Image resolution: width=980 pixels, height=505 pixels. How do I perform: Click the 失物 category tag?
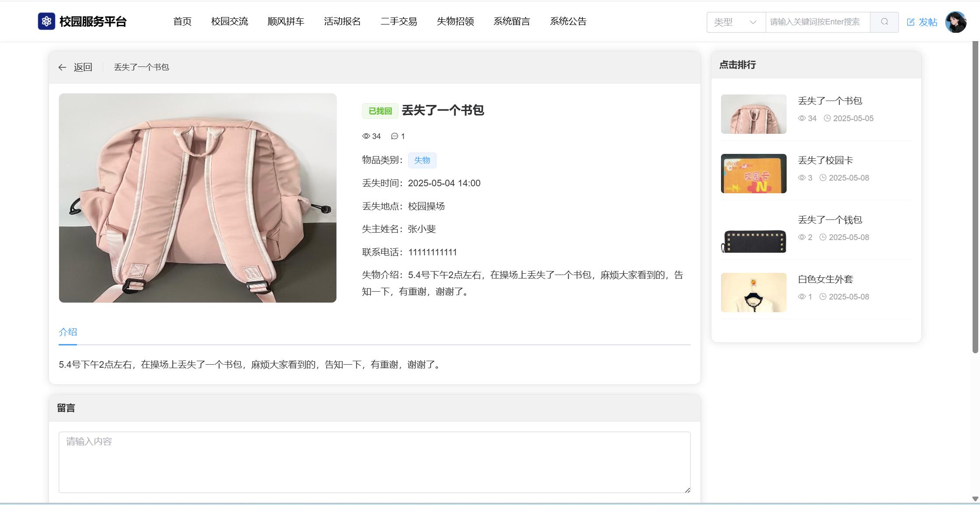pyautogui.click(x=422, y=160)
